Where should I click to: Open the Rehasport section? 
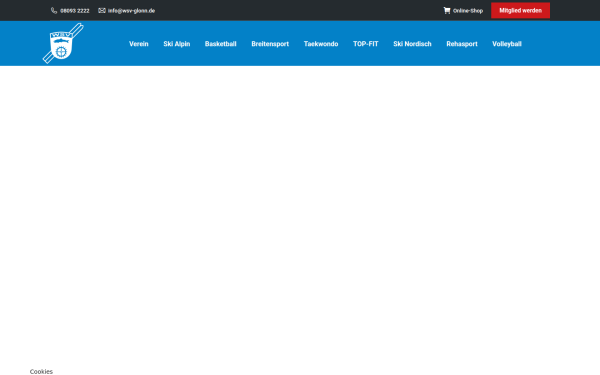pos(462,44)
